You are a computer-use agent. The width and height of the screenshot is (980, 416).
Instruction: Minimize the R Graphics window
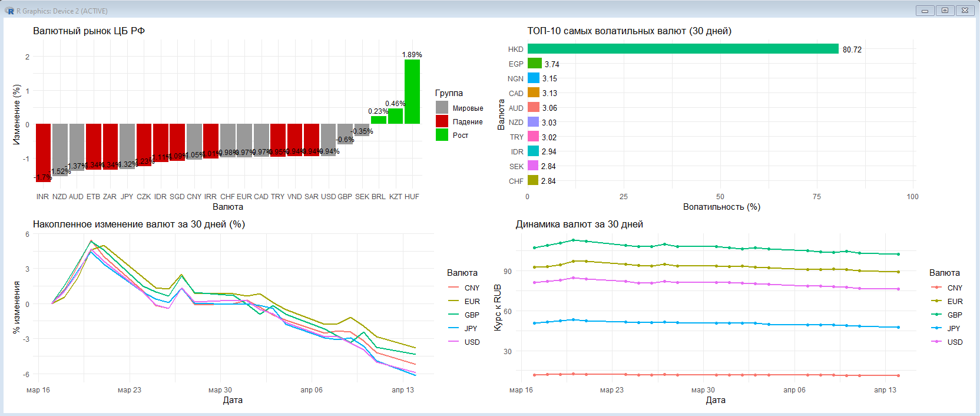click(925, 11)
